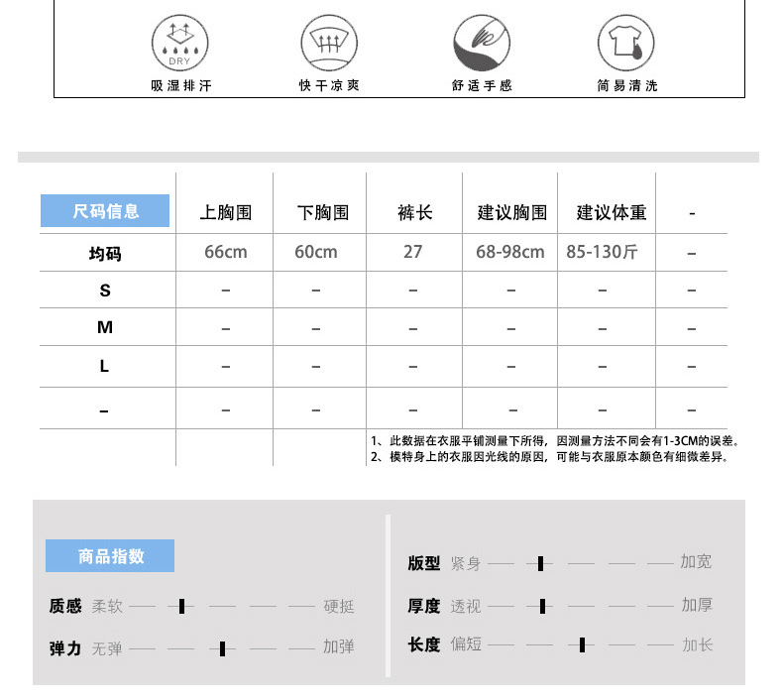The image size is (783, 700).
Task: Select the 简易清洗 label
Action: tap(627, 85)
